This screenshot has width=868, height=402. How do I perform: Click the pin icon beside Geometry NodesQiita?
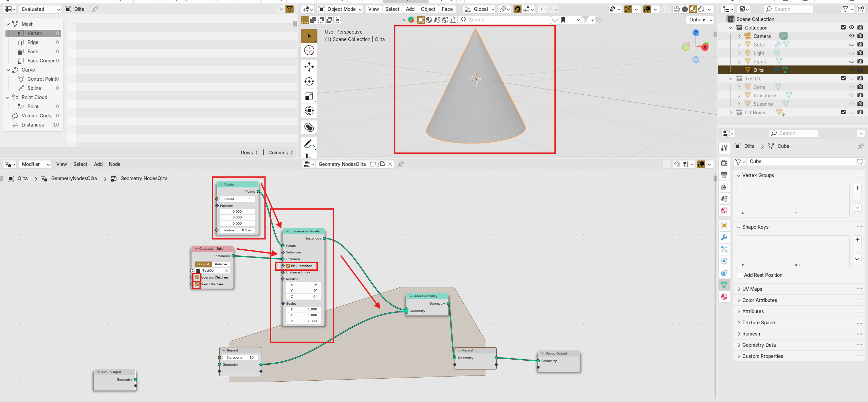tap(401, 164)
